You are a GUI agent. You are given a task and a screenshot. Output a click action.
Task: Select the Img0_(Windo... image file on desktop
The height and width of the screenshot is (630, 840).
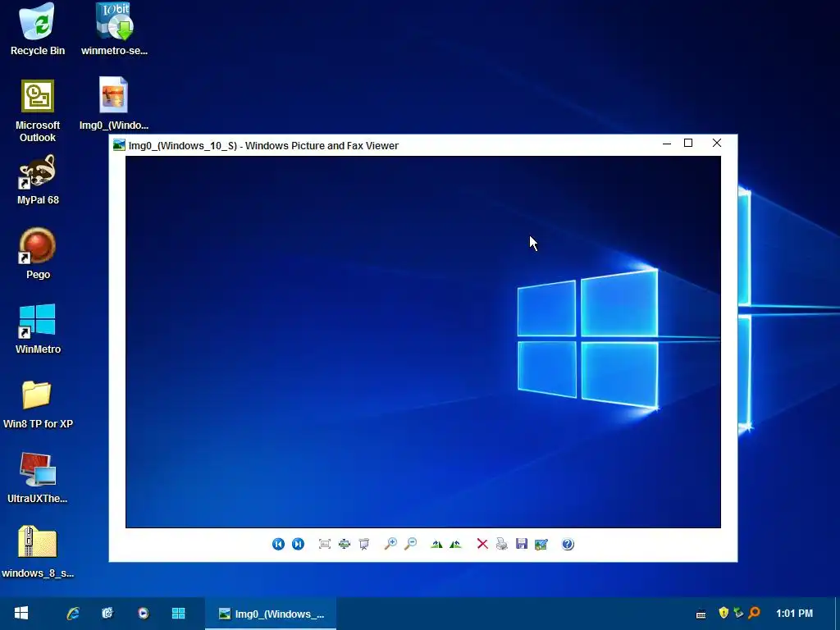point(113,104)
